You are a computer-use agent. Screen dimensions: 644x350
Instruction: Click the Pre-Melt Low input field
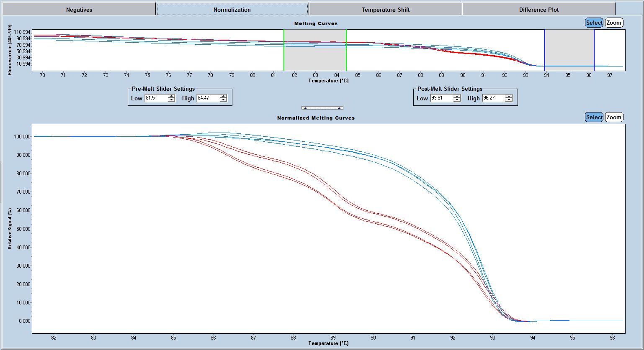point(156,98)
